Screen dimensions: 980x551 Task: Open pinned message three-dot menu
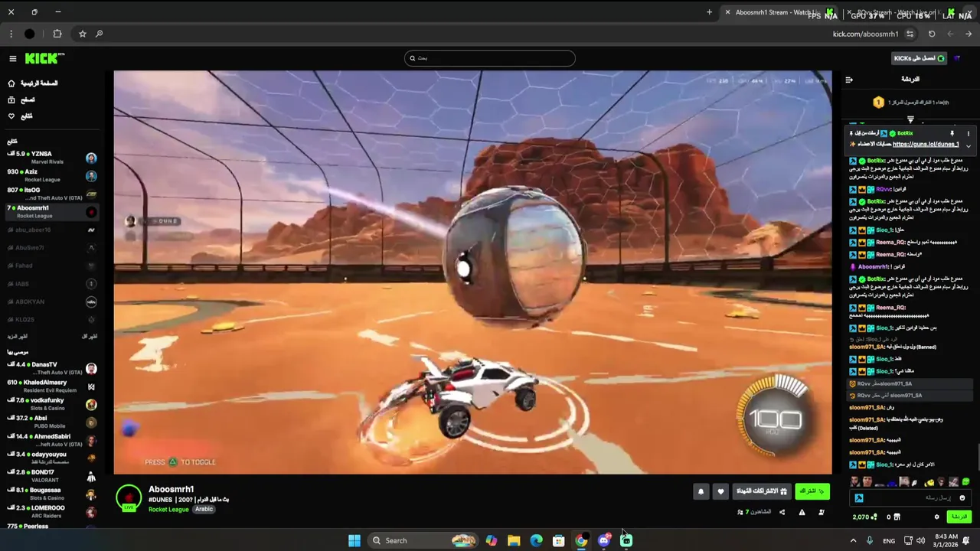pos(968,133)
